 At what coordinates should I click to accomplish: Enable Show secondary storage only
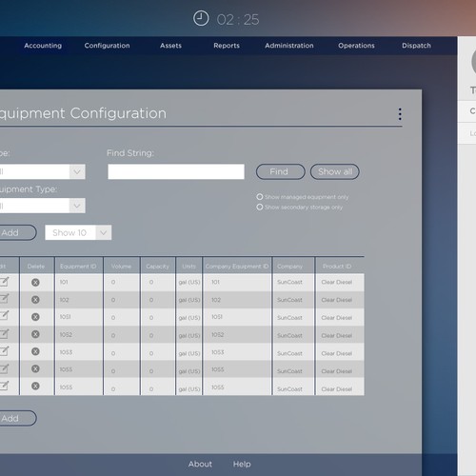click(x=260, y=207)
